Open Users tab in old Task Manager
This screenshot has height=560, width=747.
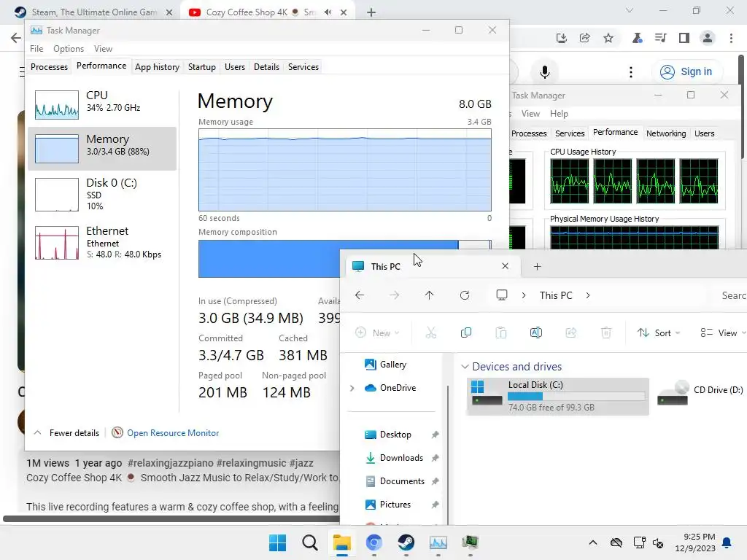(x=704, y=133)
